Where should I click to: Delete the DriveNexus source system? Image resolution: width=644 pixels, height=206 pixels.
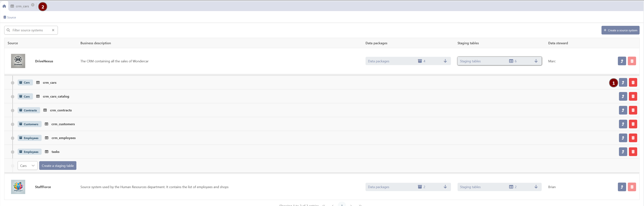(632, 61)
